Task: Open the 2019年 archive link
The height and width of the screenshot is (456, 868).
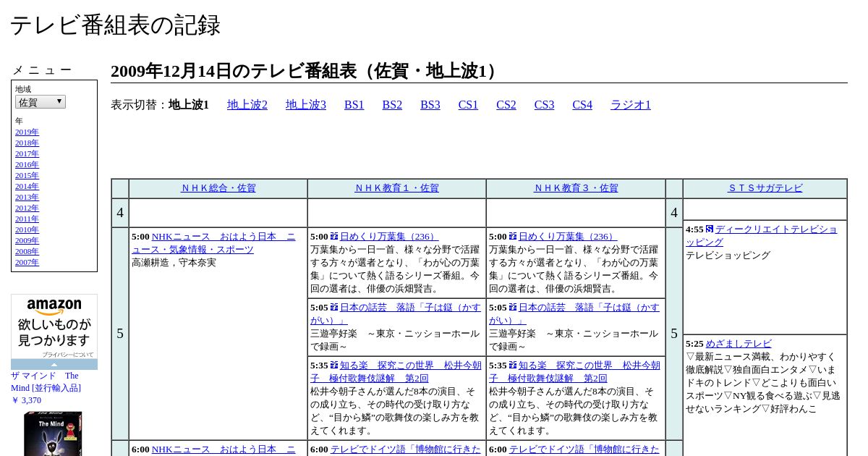Action: point(27,132)
